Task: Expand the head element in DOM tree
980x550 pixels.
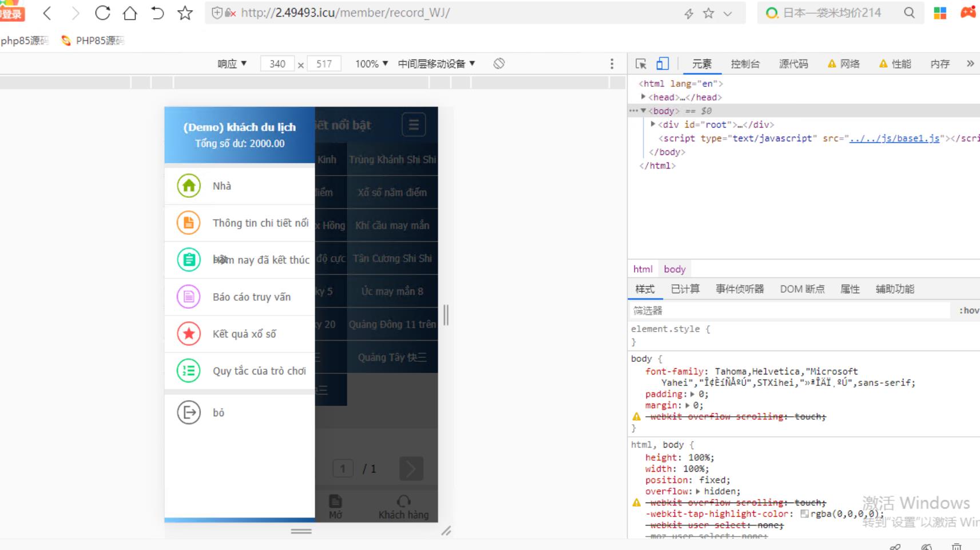Action: click(644, 97)
